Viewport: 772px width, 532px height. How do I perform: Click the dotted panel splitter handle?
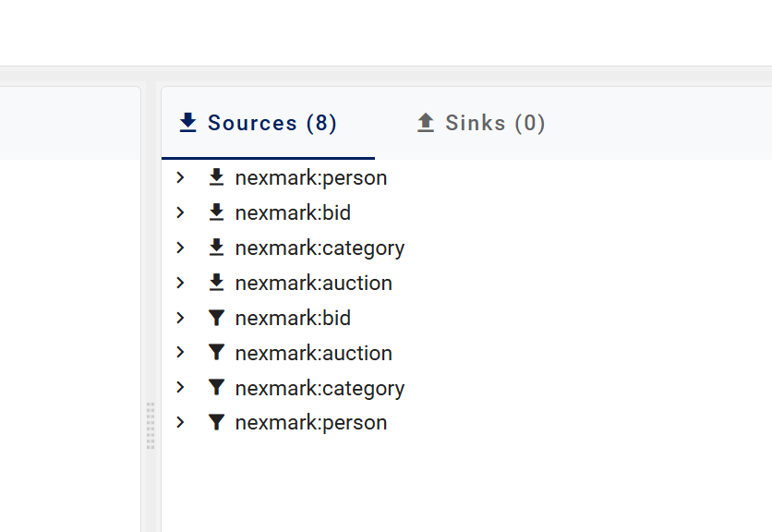pos(151,426)
